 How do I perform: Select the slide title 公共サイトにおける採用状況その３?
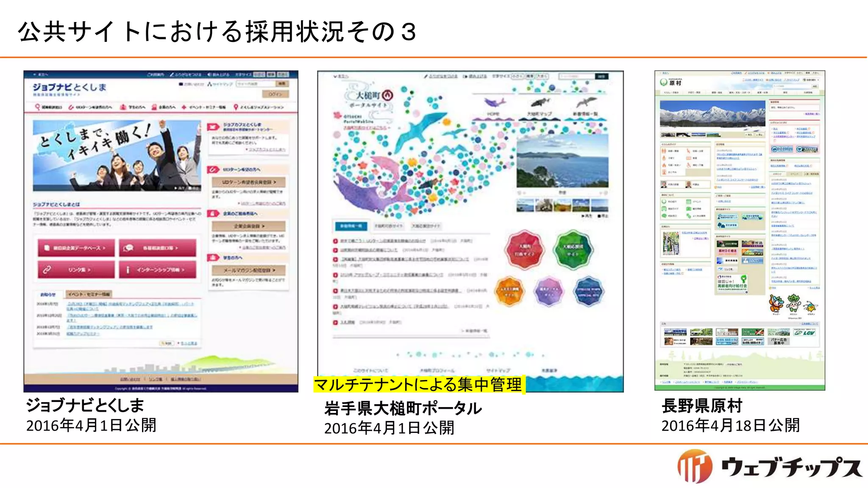(x=217, y=32)
